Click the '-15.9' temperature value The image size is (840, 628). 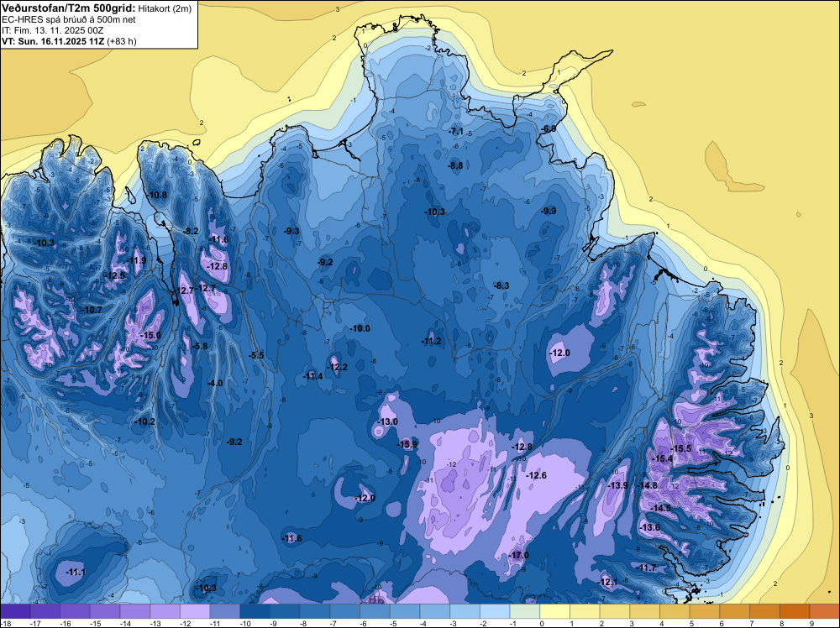tap(407, 444)
